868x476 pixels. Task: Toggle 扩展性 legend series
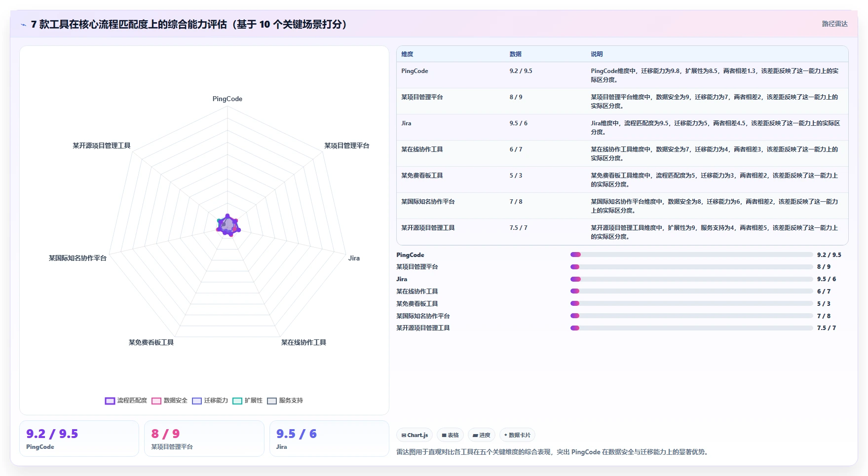point(247,401)
